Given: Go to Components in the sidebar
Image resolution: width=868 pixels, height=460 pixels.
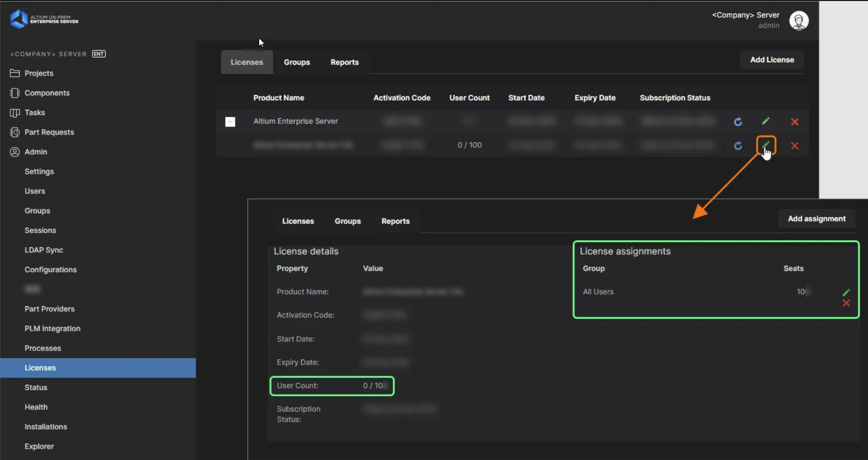Looking at the screenshot, I should [x=47, y=93].
